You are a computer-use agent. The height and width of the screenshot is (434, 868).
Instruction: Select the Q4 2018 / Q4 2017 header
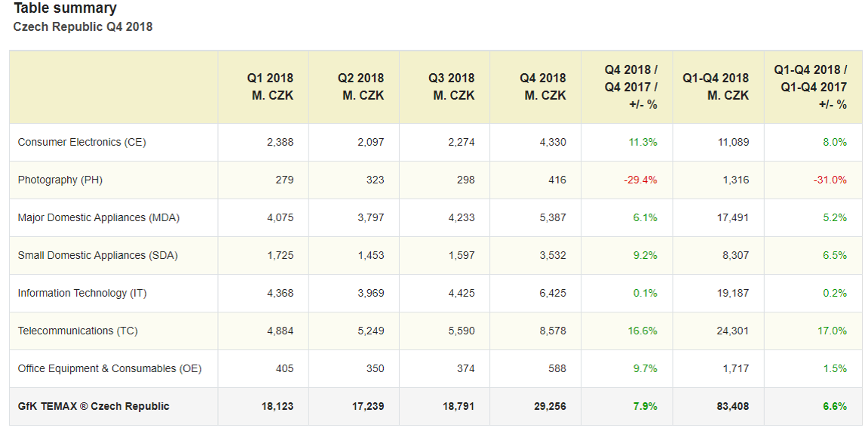631,87
